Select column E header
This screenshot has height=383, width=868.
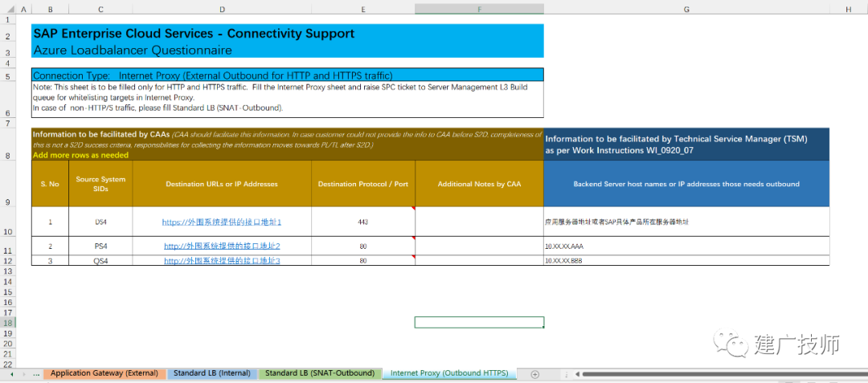coord(363,9)
